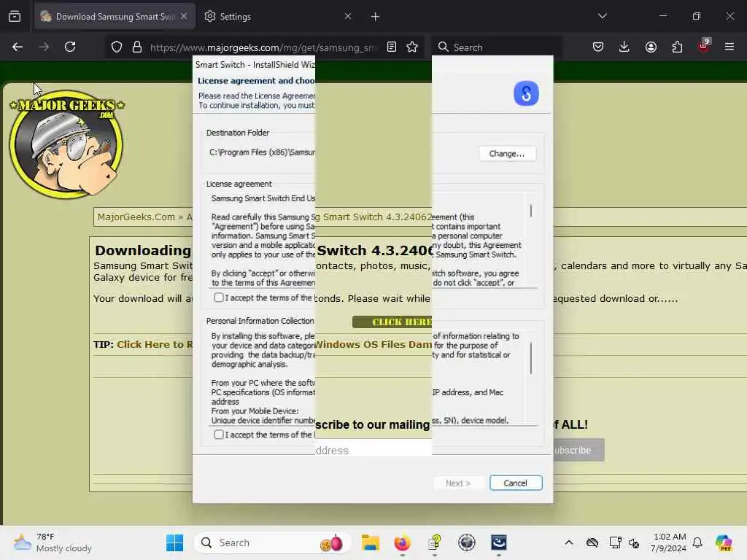The image size is (747, 560).
Task: Click the browser Search box
Action: coord(495,47)
